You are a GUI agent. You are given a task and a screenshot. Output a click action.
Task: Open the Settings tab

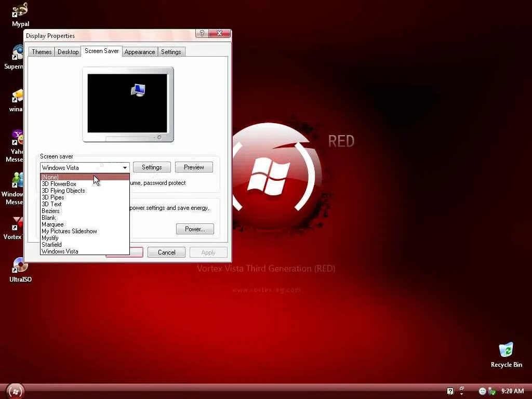tap(171, 51)
